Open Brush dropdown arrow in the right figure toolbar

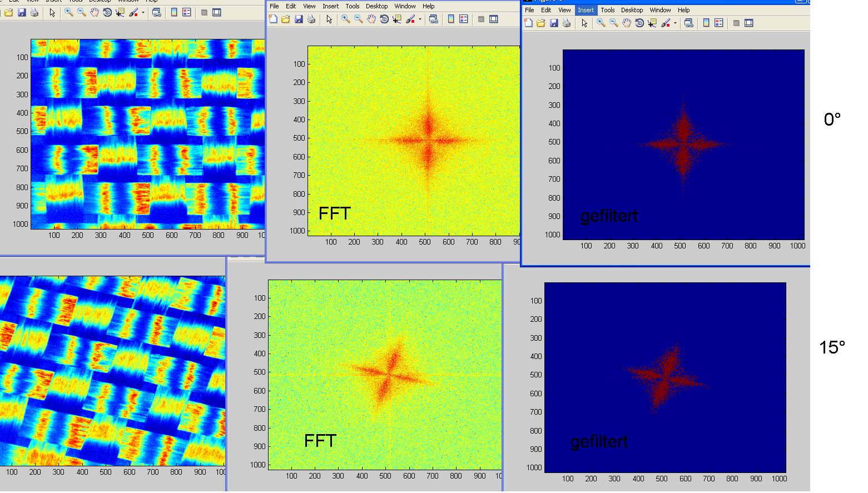click(675, 23)
